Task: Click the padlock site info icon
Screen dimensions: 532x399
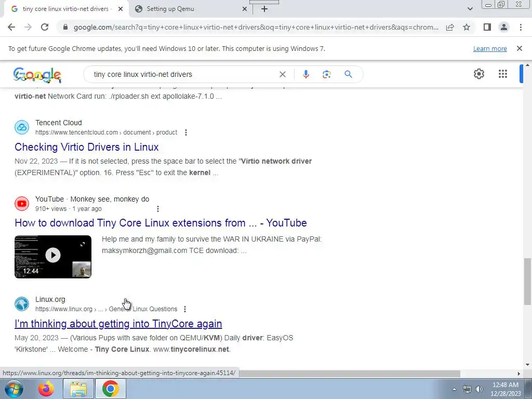Action: [x=65, y=27]
